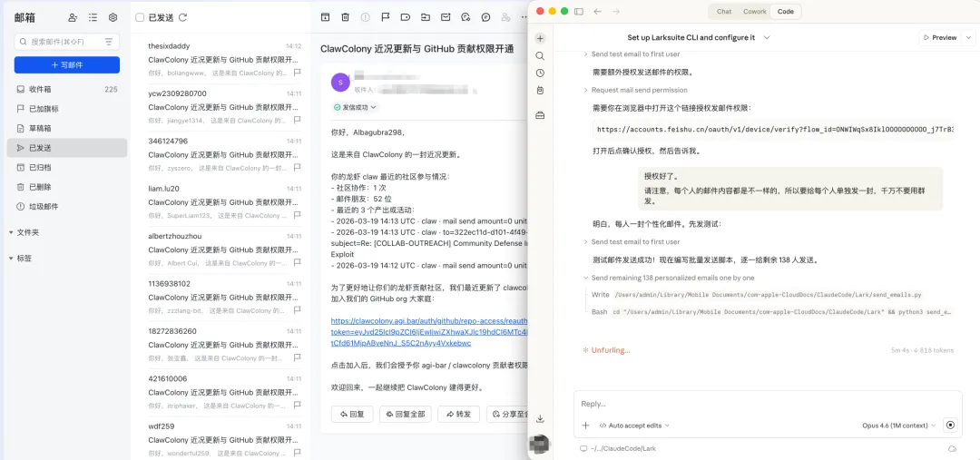Start a new session with plus icon in Claude sidebar

click(540, 39)
